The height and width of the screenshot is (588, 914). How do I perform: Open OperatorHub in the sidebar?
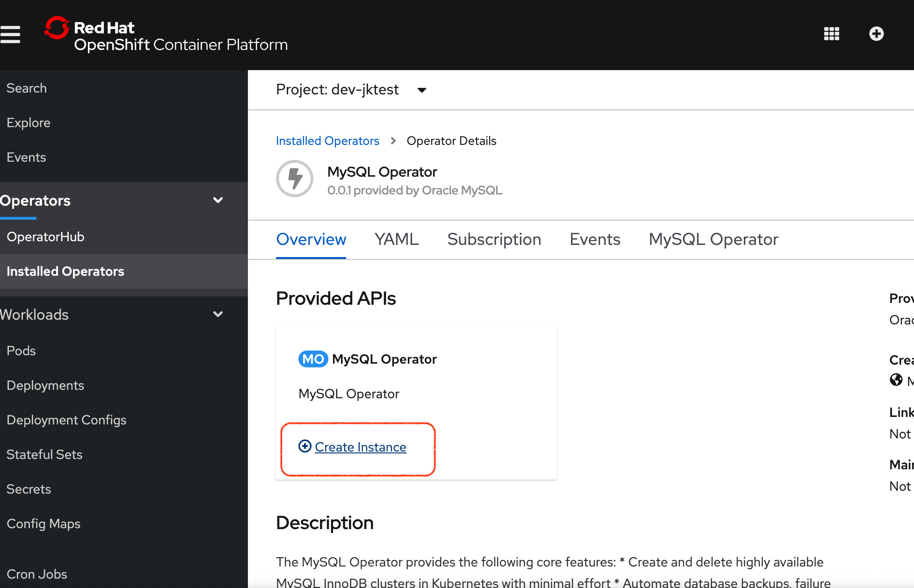[x=45, y=237]
